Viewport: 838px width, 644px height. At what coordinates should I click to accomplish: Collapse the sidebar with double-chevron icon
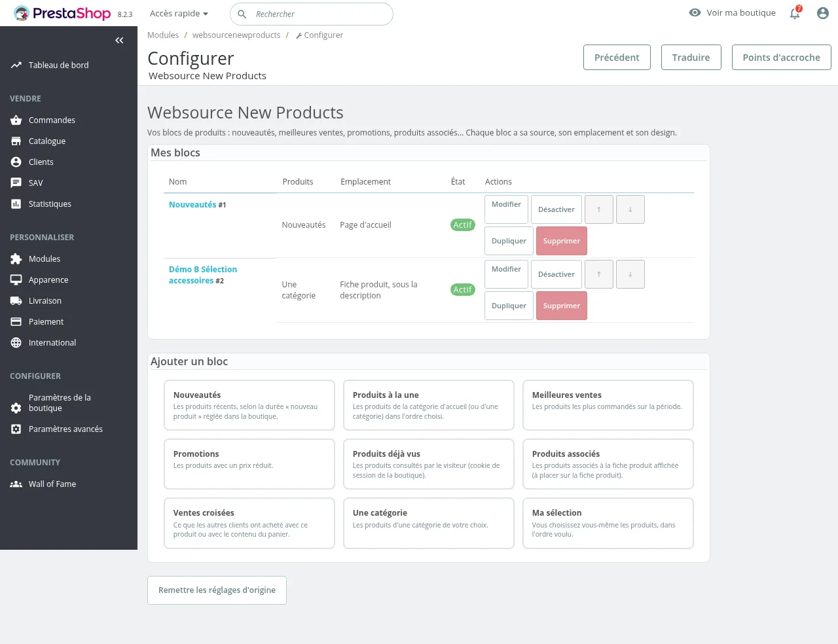click(x=119, y=41)
